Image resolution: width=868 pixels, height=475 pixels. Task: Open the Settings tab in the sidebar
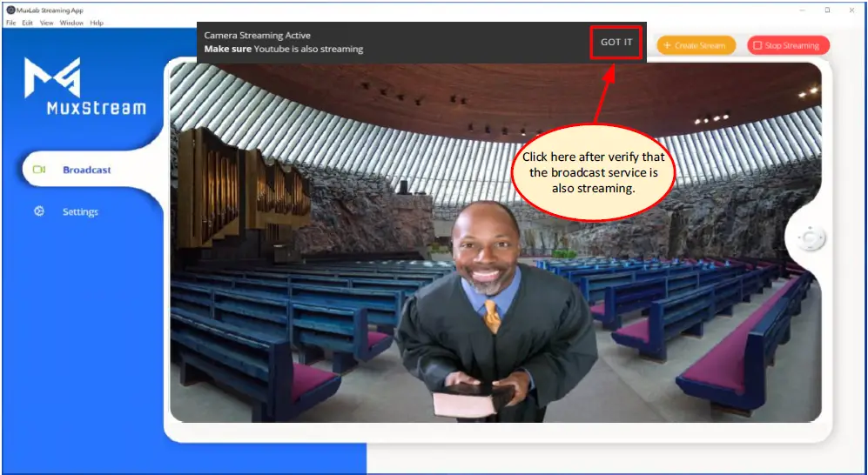[x=80, y=211]
